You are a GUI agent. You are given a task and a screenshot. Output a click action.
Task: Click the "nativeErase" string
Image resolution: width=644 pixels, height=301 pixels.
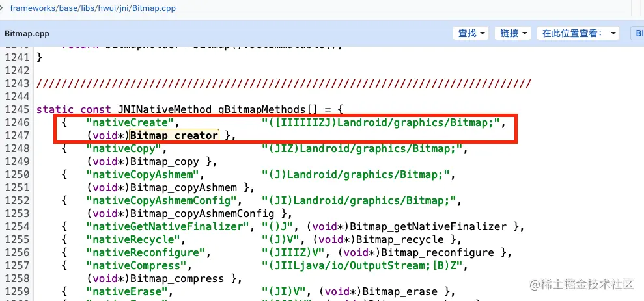(x=127, y=291)
